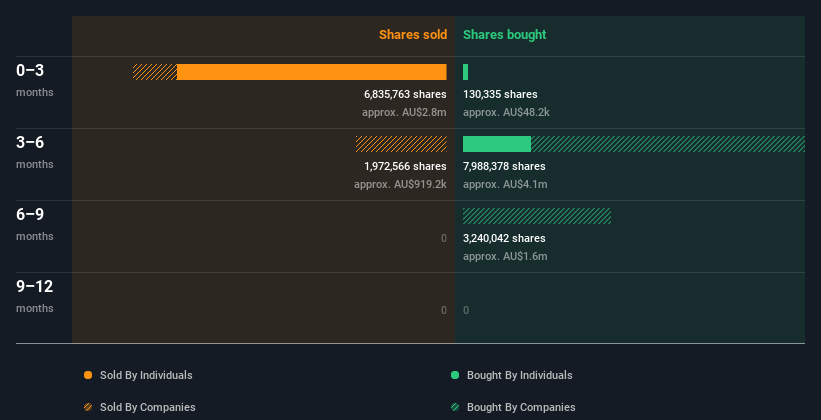This screenshot has width=821, height=420.
Task: Click the 9–12 months row label
Action: [35, 296]
